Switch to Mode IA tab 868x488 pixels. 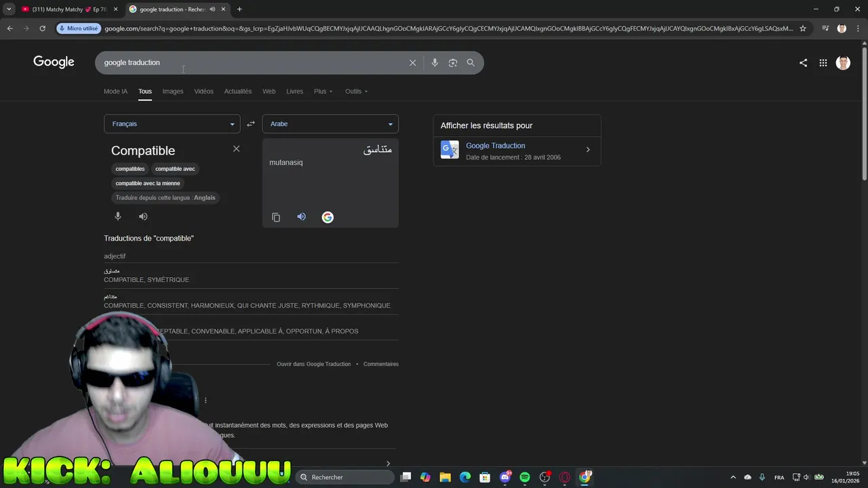(115, 91)
